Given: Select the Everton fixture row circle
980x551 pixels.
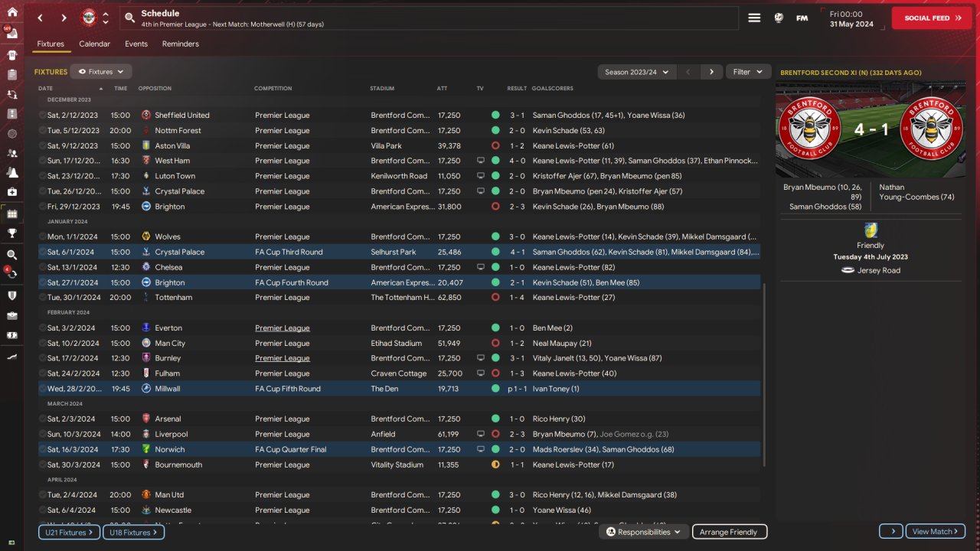Looking at the screenshot, I should (43, 328).
